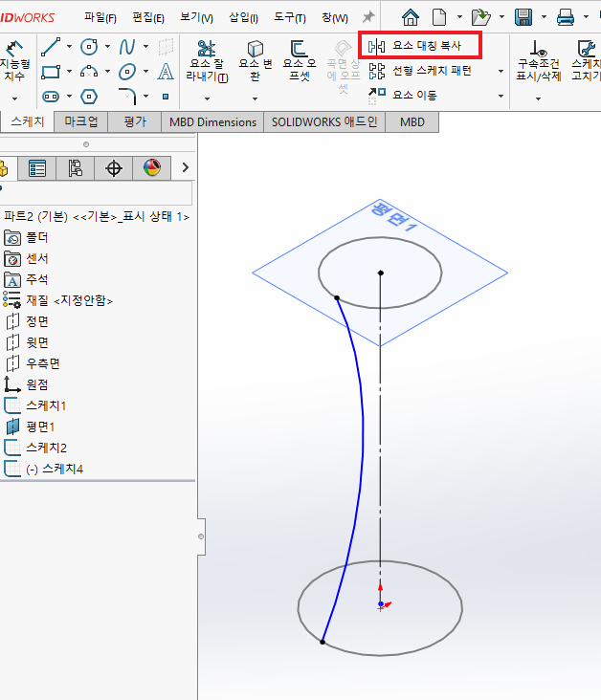This screenshot has width=601, height=700.
Task: Open Trim entities dropdown arrow
Action: pos(207,98)
